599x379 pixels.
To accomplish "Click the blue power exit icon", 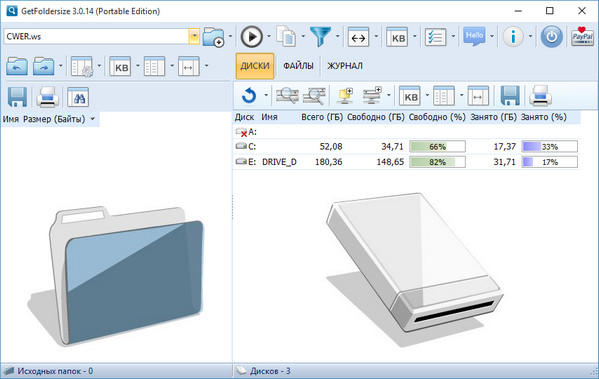I will click(x=551, y=37).
